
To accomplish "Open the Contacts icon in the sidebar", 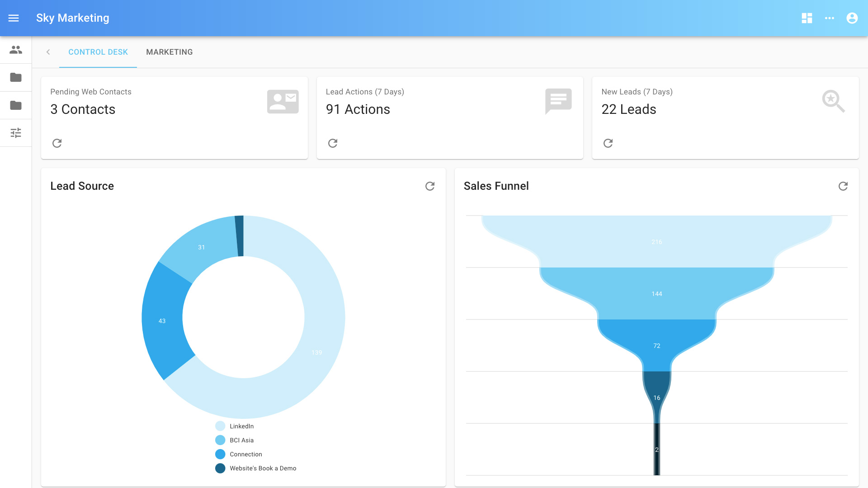I will [x=15, y=50].
